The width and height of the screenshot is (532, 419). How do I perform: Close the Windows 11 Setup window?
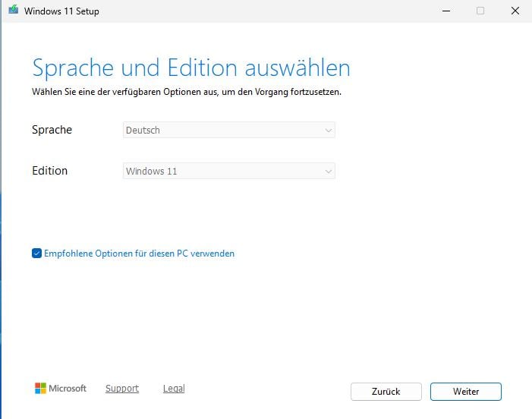(516, 11)
